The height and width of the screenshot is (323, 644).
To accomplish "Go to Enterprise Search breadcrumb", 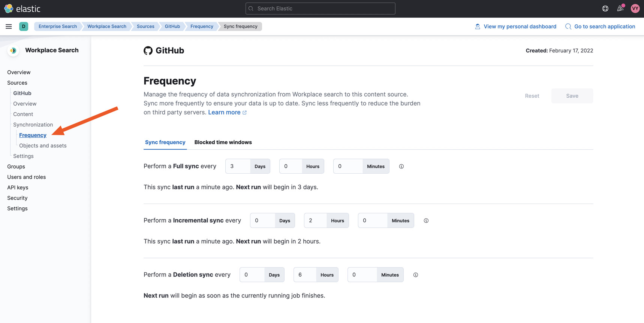I will 58,26.
